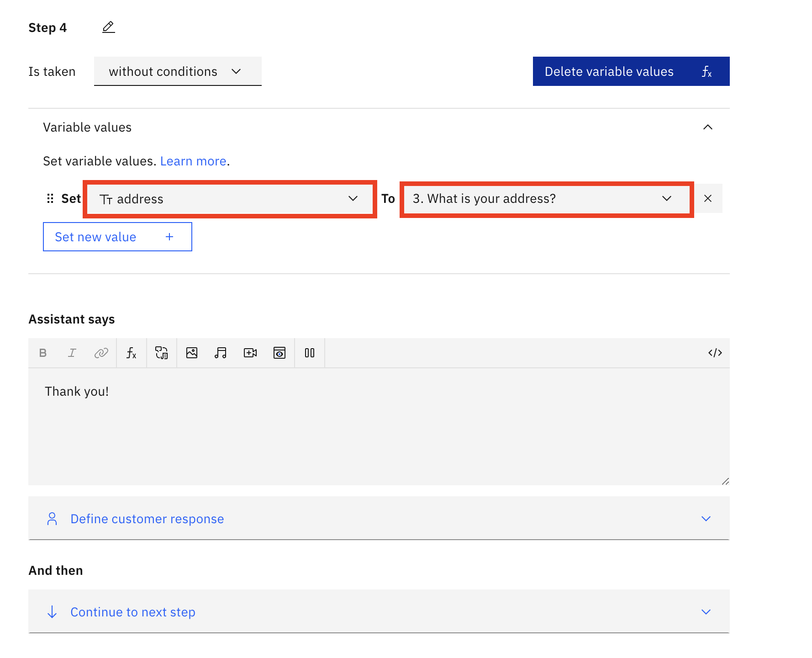Insert an image into the response
Screen dimensions: 812x658
point(192,353)
